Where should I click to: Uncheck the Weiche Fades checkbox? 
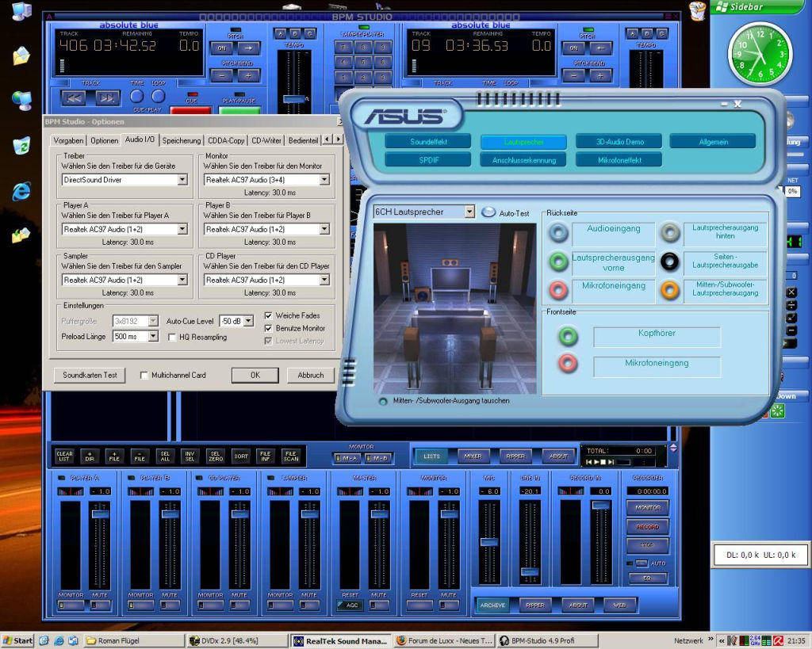point(268,315)
